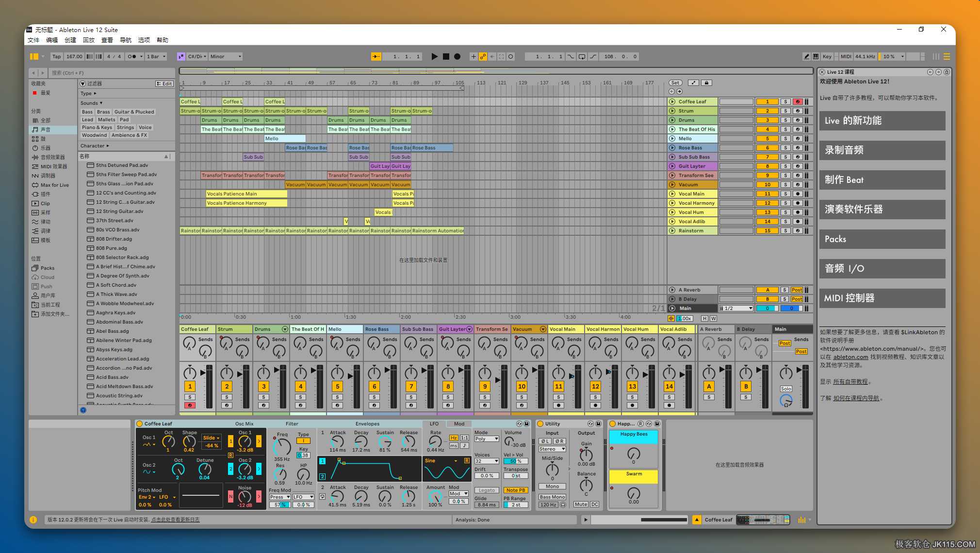Open the 文件 menu
Screen dimensions: 980x553
click(33, 40)
